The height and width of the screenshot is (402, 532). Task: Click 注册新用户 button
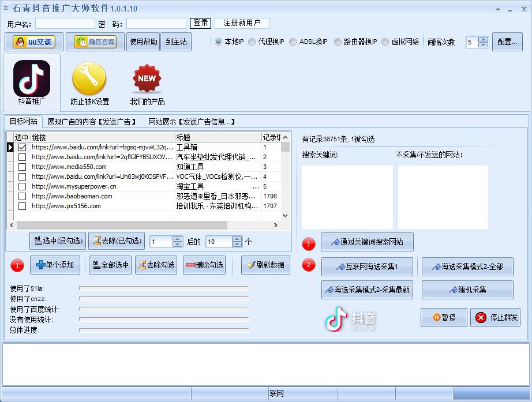click(x=242, y=23)
